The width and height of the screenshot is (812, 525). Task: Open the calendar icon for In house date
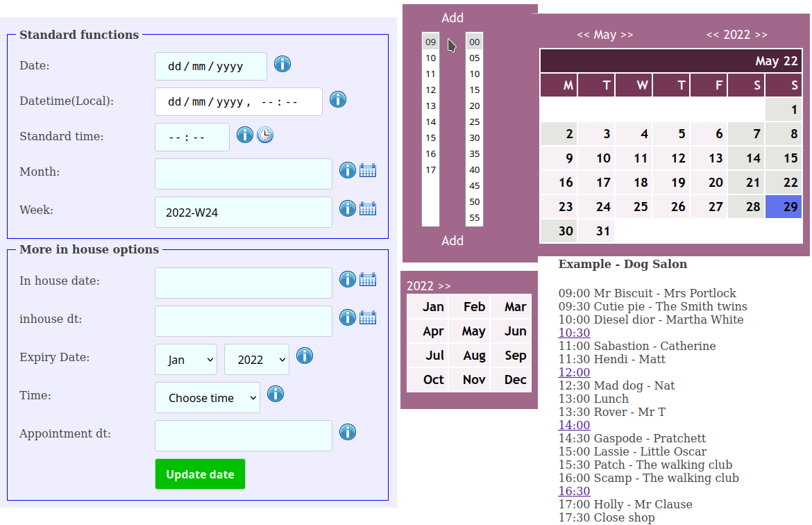click(x=368, y=279)
